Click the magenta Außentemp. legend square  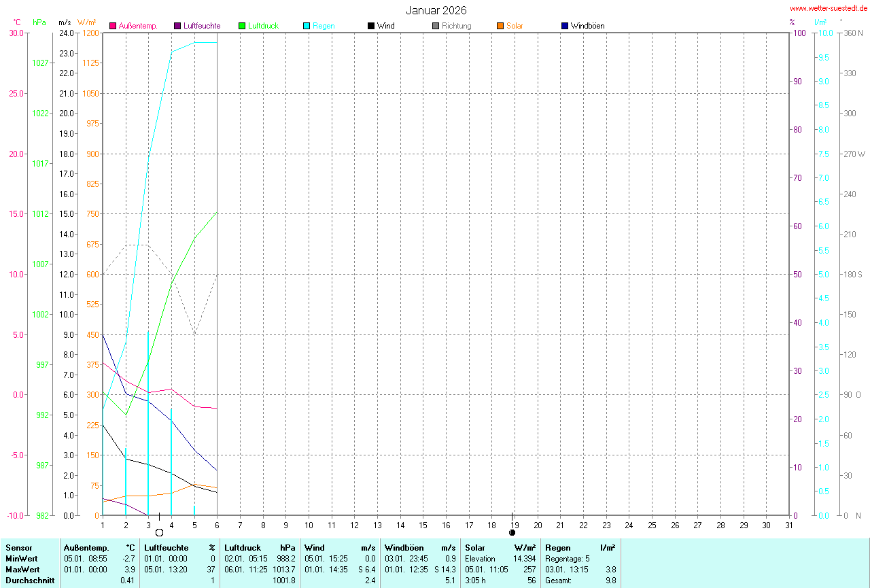[113, 26]
